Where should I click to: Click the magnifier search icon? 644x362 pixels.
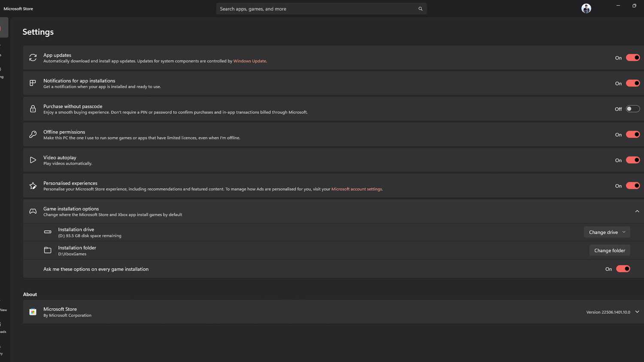tap(420, 9)
